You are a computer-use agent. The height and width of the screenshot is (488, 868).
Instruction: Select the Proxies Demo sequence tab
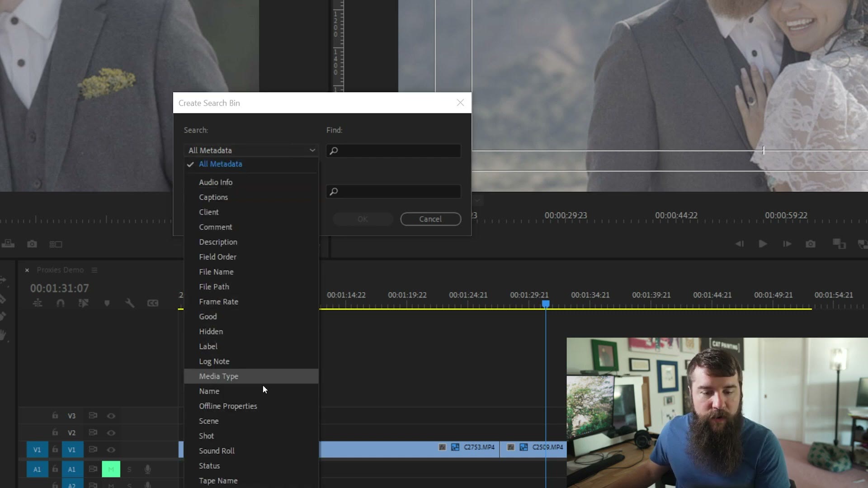click(60, 270)
